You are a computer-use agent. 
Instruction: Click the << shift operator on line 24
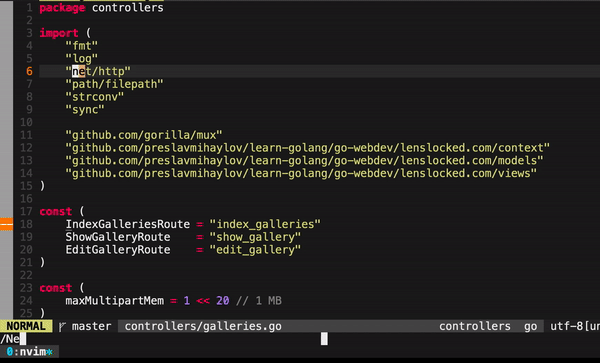(203, 301)
